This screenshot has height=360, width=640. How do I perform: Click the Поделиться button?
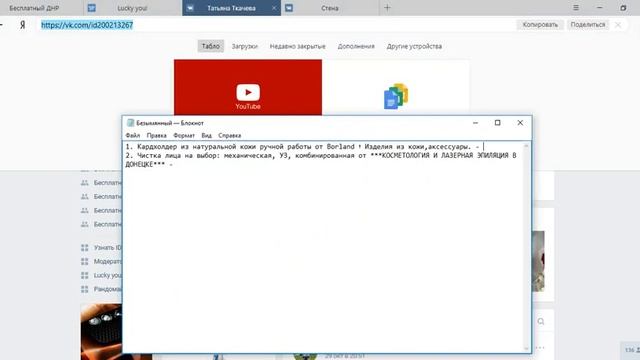[x=588, y=25]
